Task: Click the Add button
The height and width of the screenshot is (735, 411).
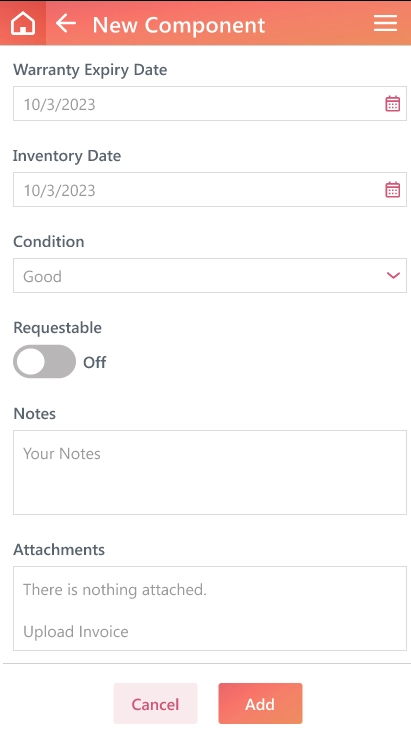Action: [x=260, y=704]
